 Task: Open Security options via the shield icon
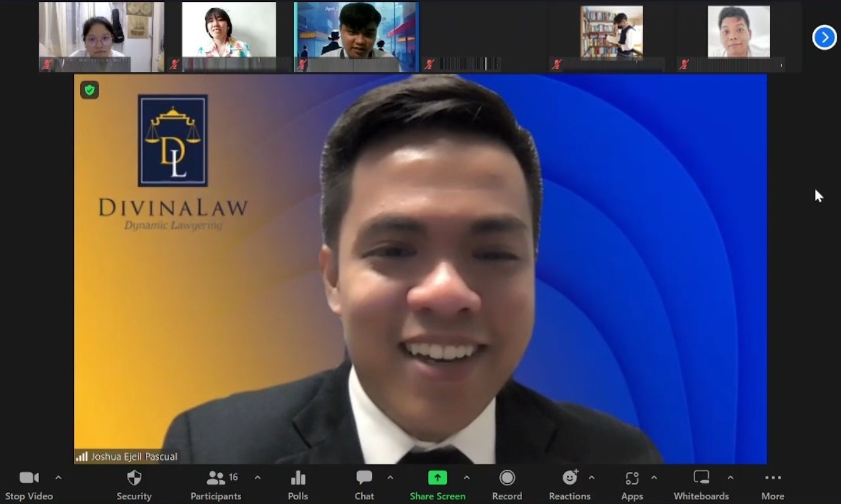tap(134, 478)
